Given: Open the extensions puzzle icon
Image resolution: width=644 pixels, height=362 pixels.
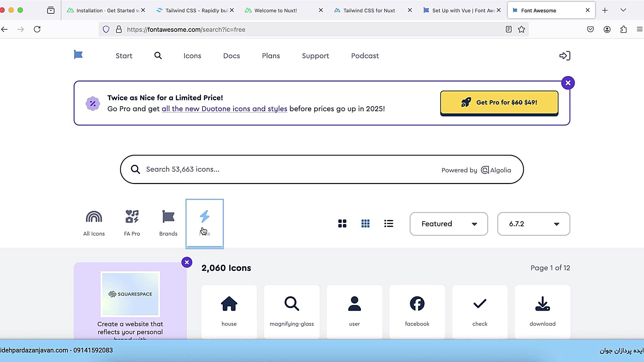Looking at the screenshot, I should [624, 29].
